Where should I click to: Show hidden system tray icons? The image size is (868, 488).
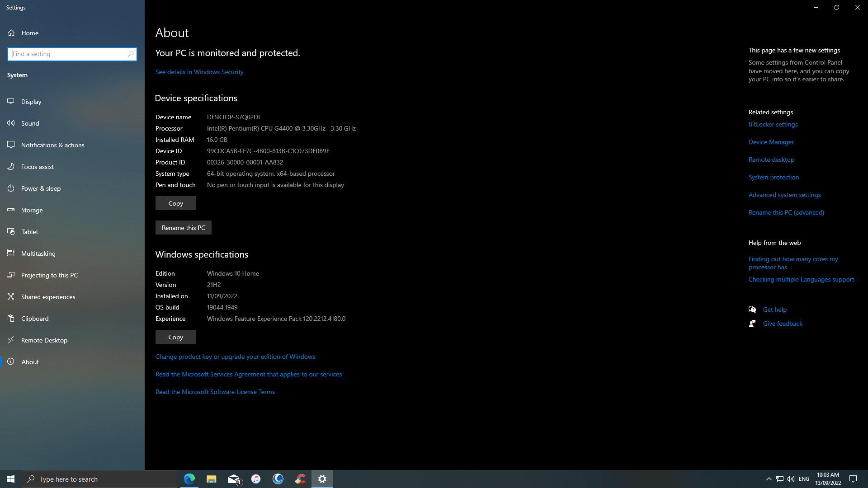[x=769, y=479]
